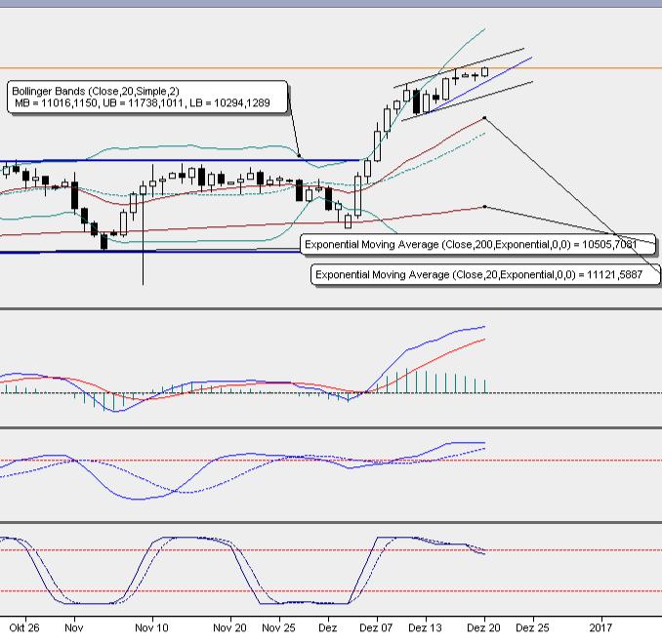Click the Bollinger Bands annotation label

(148, 96)
